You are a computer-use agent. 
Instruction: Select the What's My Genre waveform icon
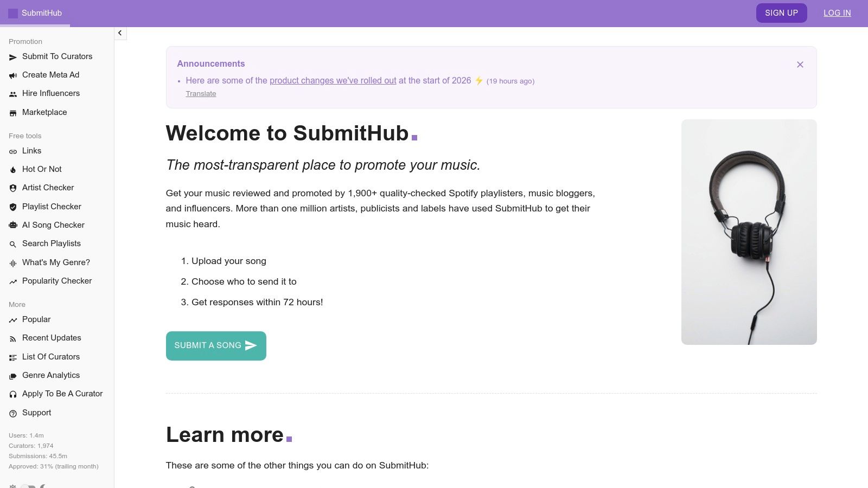13,262
